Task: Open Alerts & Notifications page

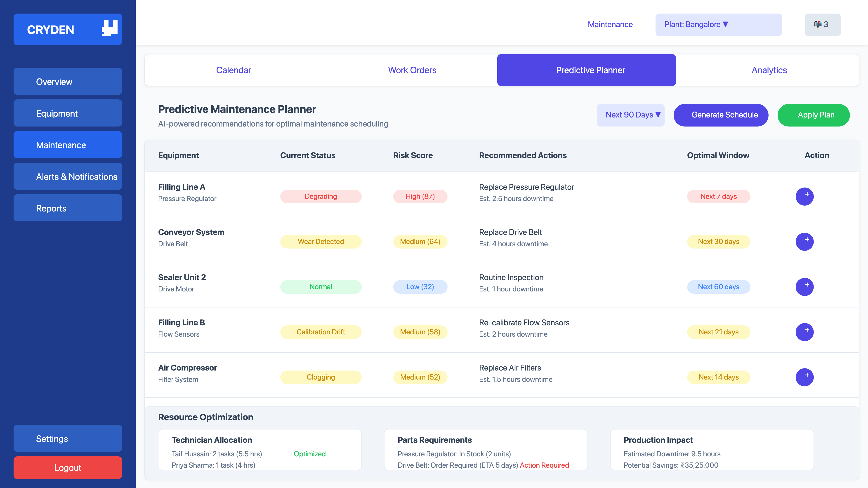Action: click(68, 176)
